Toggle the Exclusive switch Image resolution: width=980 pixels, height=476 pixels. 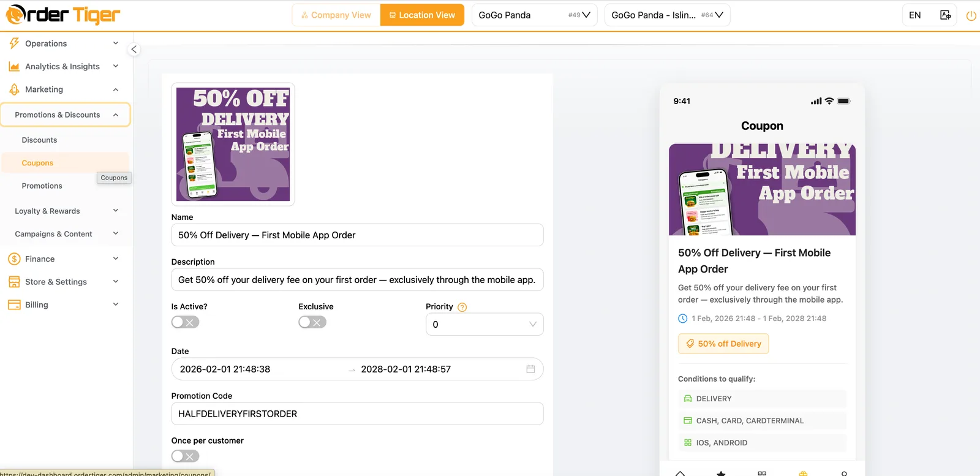(x=312, y=322)
